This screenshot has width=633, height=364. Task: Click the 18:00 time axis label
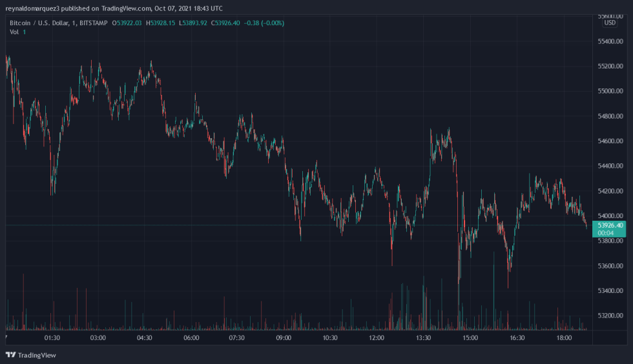tap(564, 338)
